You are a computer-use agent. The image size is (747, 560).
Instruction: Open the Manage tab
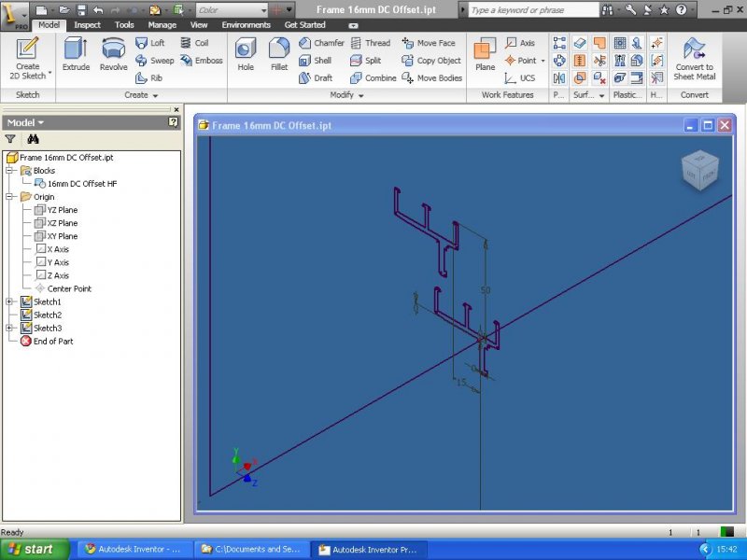(162, 25)
